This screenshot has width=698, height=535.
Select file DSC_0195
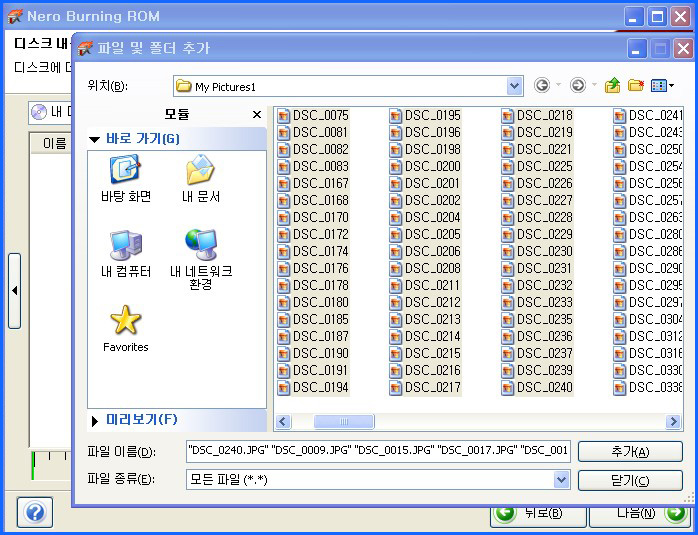(x=425, y=116)
